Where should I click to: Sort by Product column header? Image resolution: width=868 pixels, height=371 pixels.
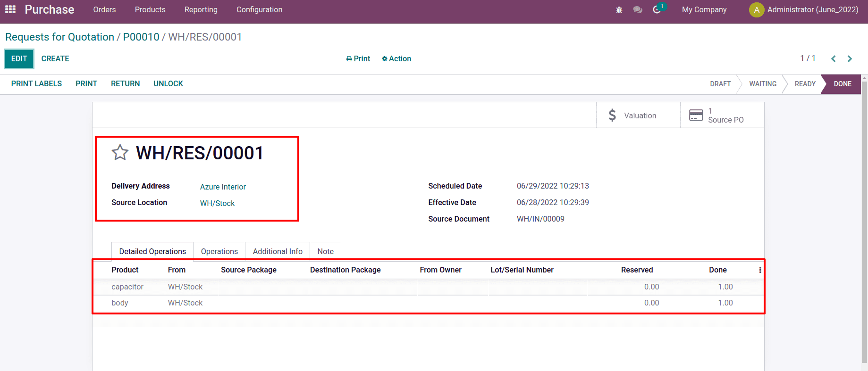click(125, 270)
